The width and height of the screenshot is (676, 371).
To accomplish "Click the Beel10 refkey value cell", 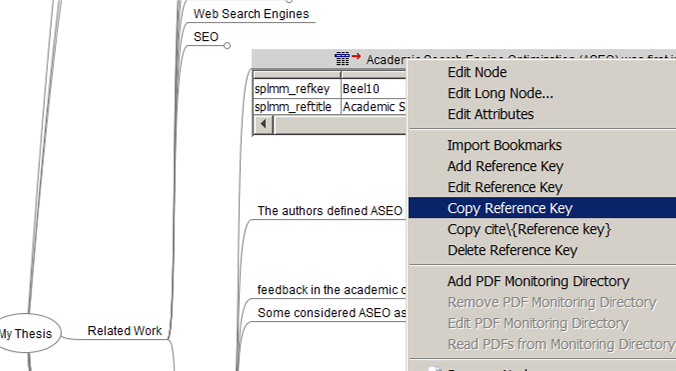I will 373,89.
